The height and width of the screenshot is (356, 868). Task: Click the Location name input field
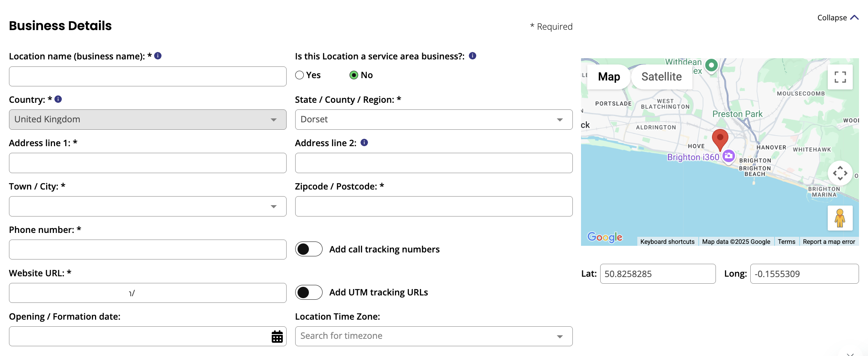point(148,76)
